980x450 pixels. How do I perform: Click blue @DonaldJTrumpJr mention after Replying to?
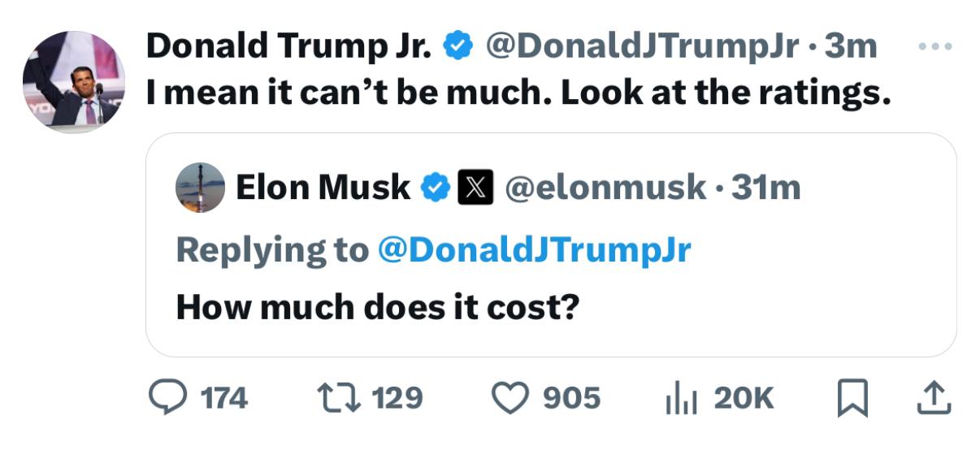point(534,249)
